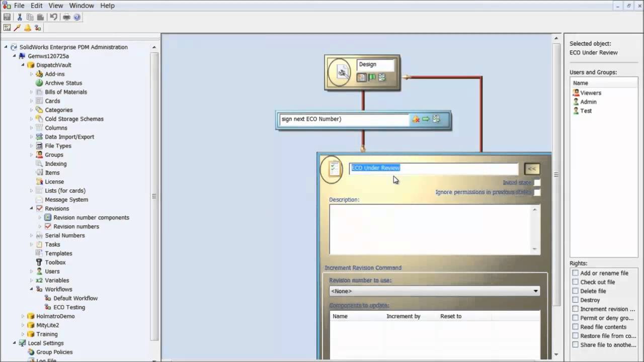
Task: Select the Default Workflow item
Action: tap(75, 298)
